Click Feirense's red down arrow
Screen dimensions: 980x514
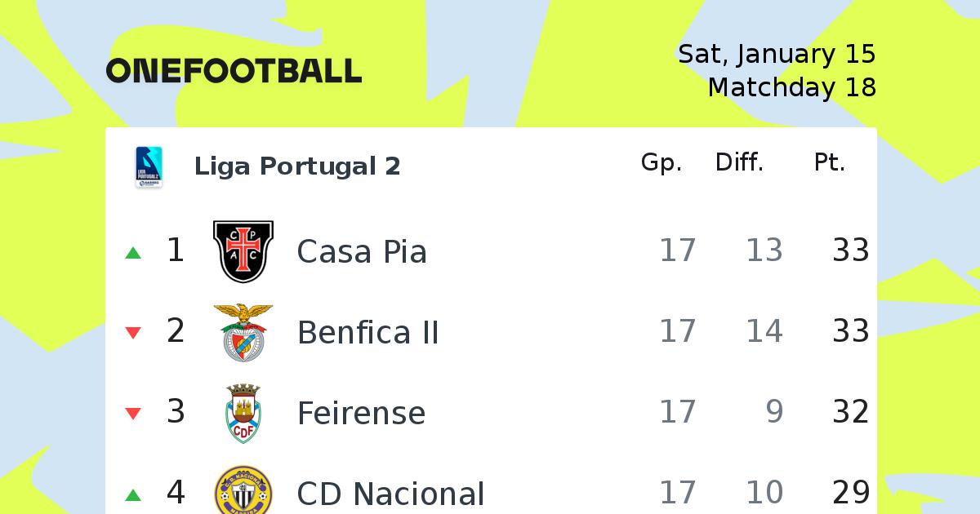[133, 414]
